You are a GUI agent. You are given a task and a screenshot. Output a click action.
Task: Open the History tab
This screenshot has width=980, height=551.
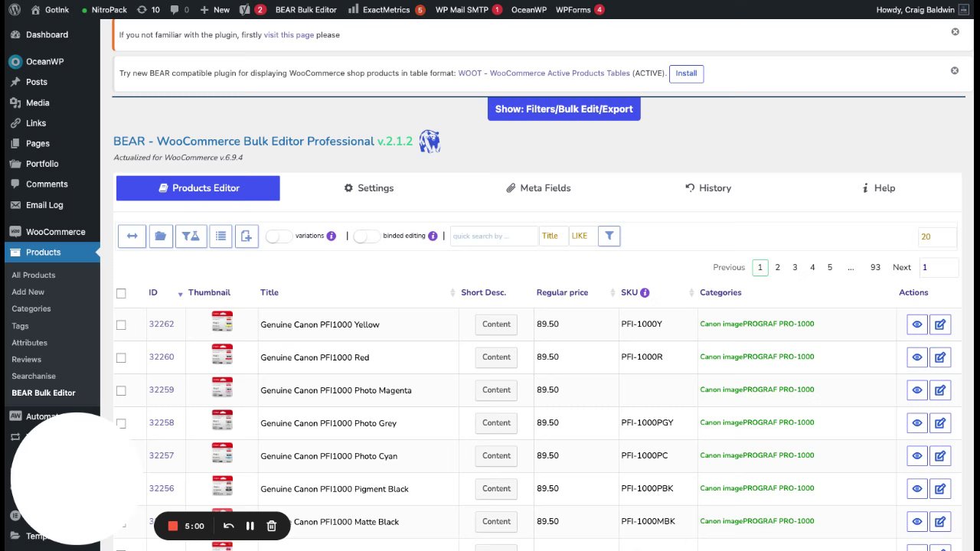tap(708, 188)
